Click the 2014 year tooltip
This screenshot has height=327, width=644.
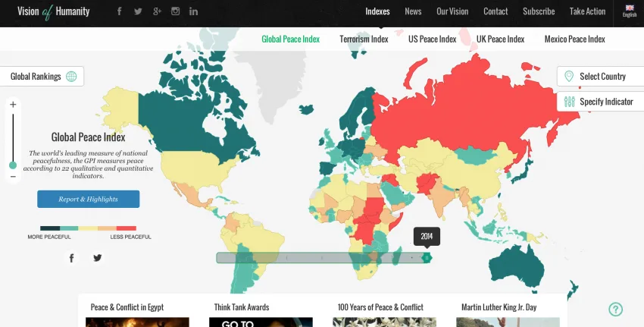(427, 237)
